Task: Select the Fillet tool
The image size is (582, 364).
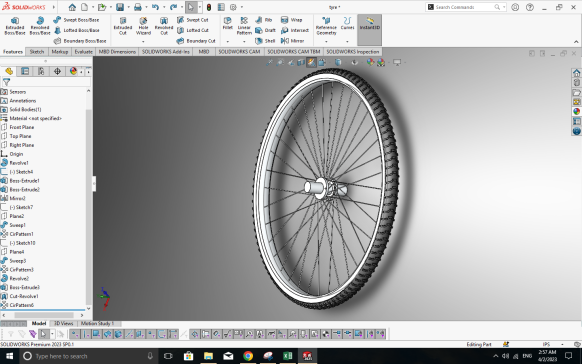Action: click(228, 23)
